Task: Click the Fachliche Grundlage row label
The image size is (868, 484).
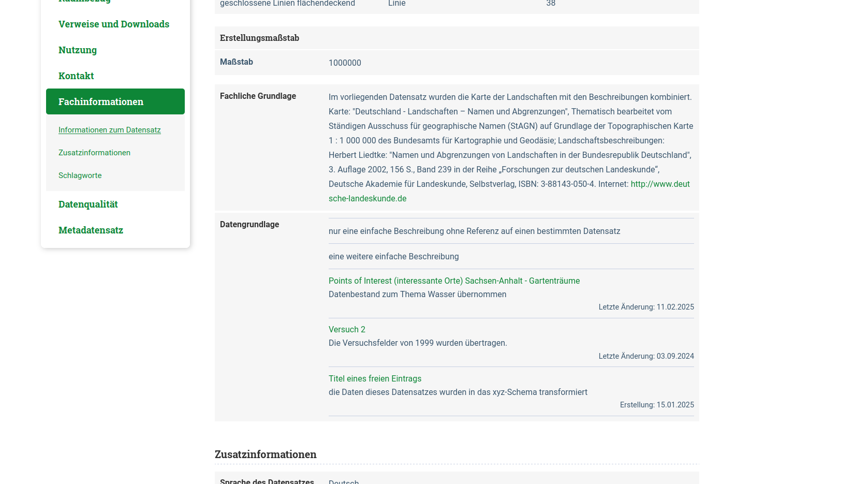Action: (x=258, y=96)
